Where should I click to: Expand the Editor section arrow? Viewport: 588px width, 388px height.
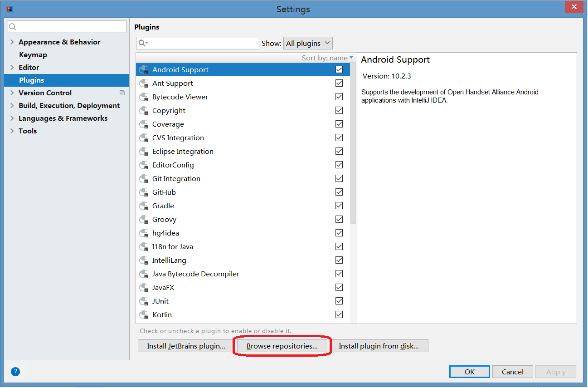coord(12,67)
